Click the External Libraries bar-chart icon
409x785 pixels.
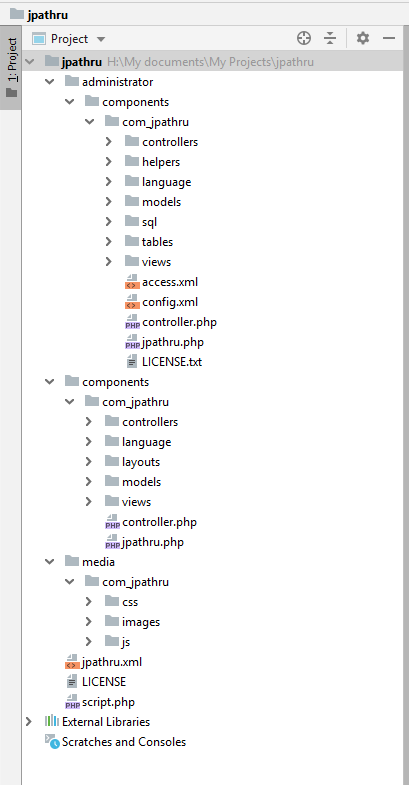52,721
